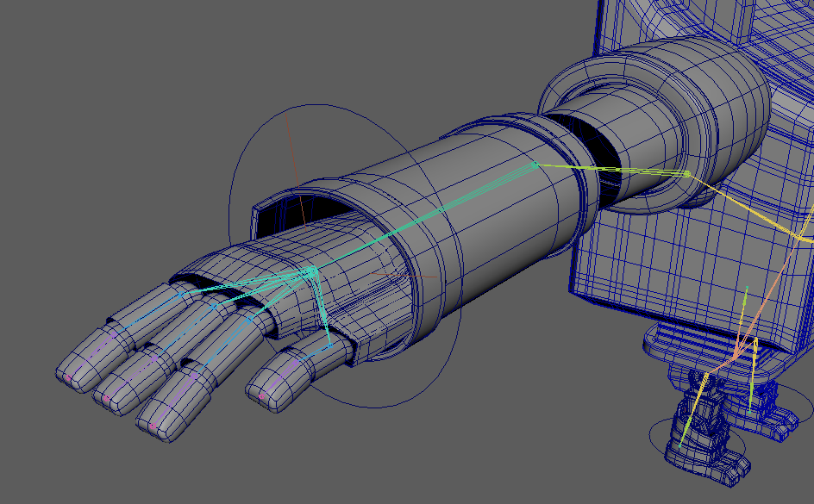
Task: Pick the pink tip joint of the middle finger
Action: pyautogui.click(x=105, y=399)
